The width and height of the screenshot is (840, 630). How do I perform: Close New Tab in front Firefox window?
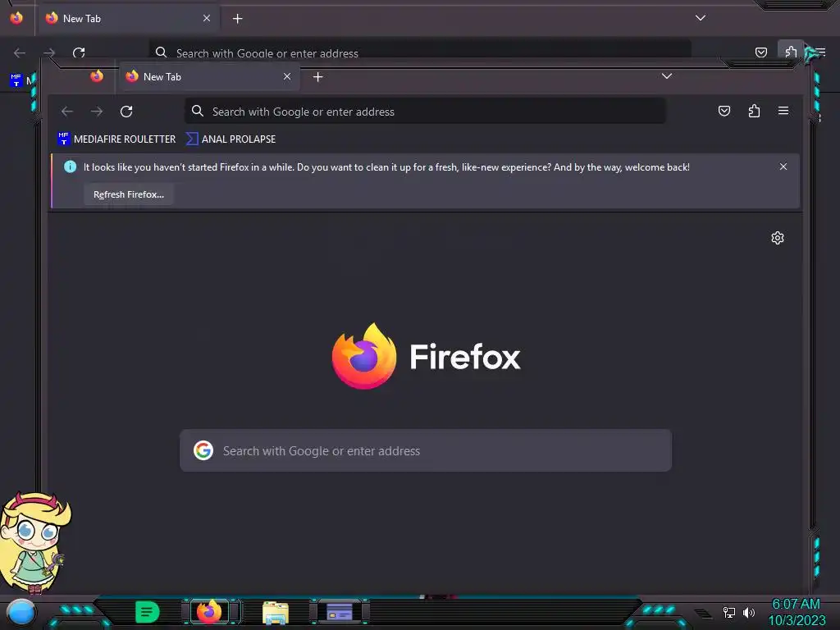click(287, 76)
